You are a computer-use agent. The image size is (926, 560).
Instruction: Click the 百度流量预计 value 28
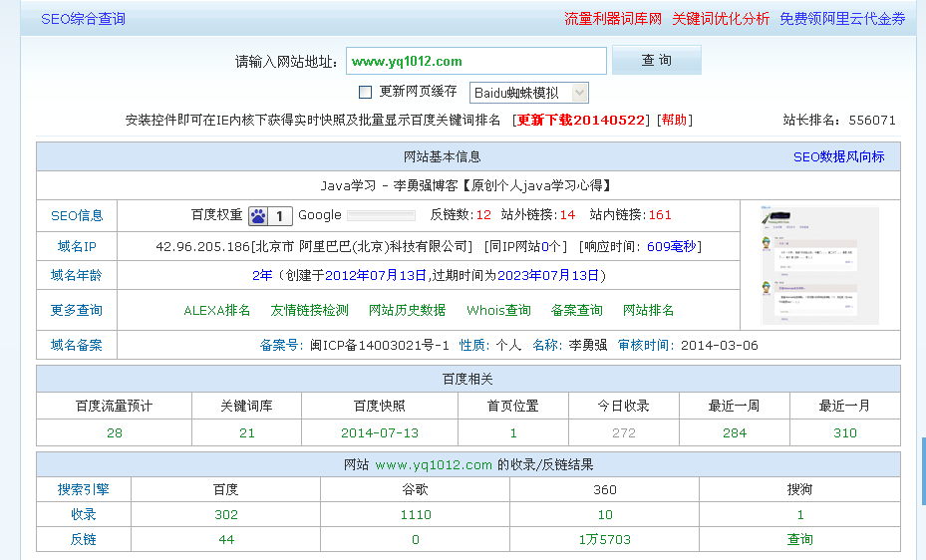[x=115, y=433]
